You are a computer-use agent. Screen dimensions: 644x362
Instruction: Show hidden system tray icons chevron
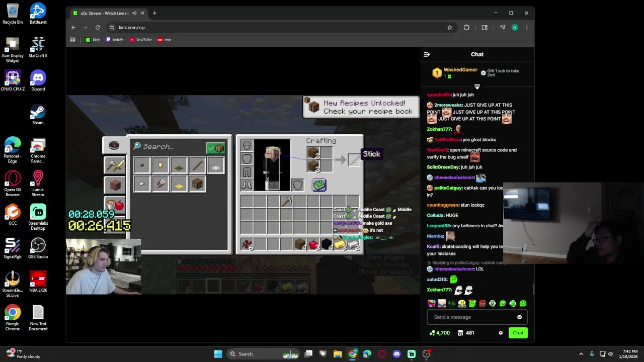click(581, 354)
